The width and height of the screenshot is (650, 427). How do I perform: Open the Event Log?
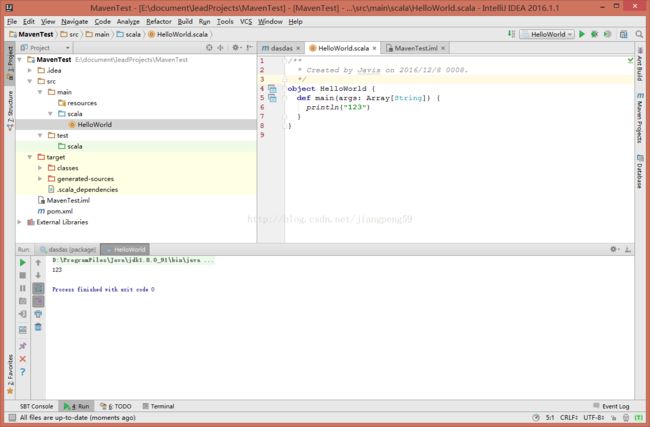point(611,406)
